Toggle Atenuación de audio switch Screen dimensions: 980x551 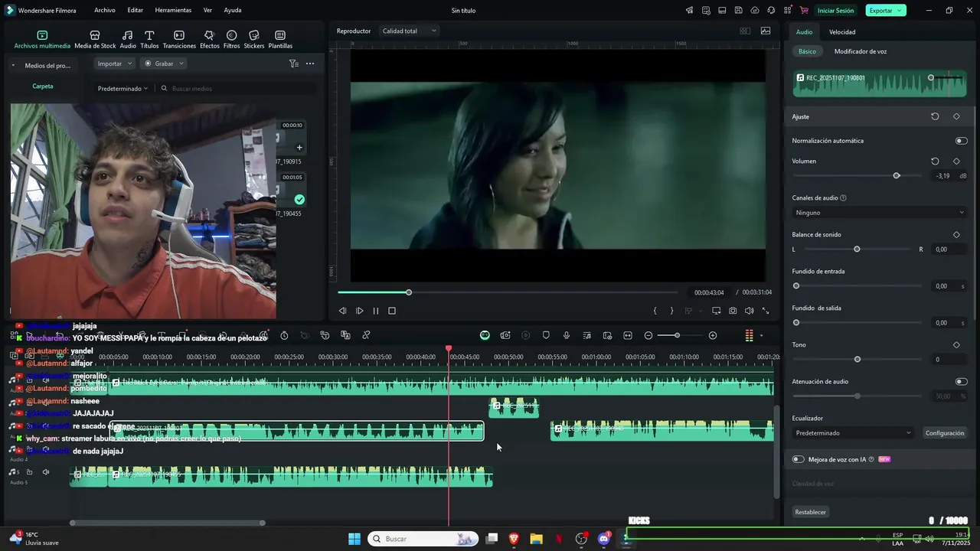tap(961, 381)
